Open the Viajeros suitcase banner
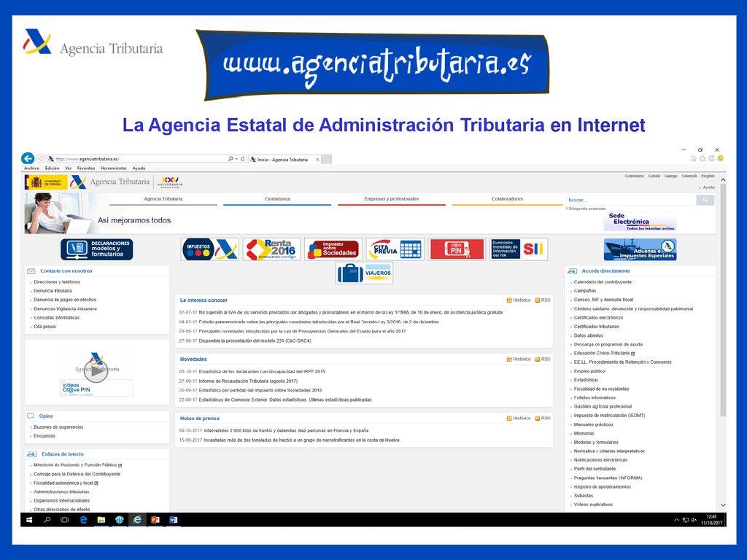 click(x=364, y=273)
